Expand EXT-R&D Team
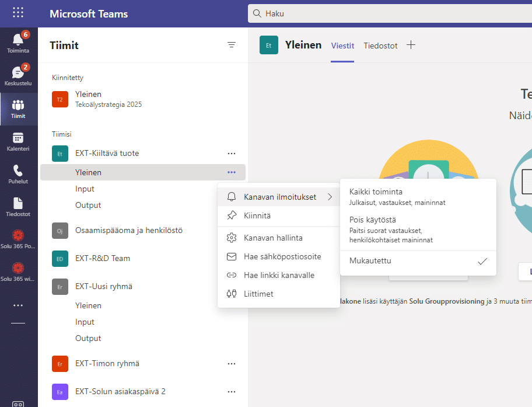 tap(103, 259)
